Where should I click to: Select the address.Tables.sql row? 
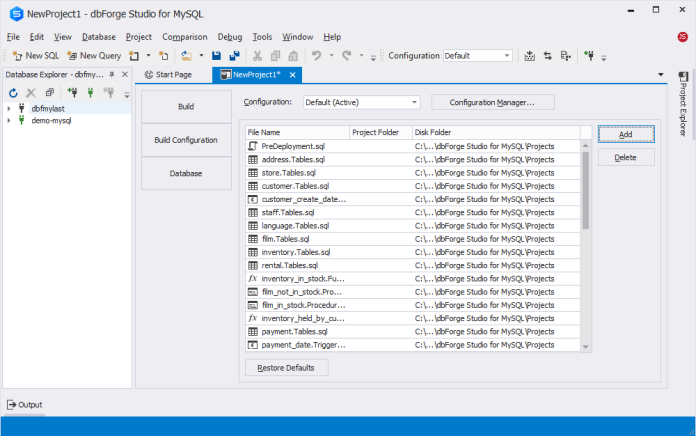pyautogui.click(x=413, y=159)
